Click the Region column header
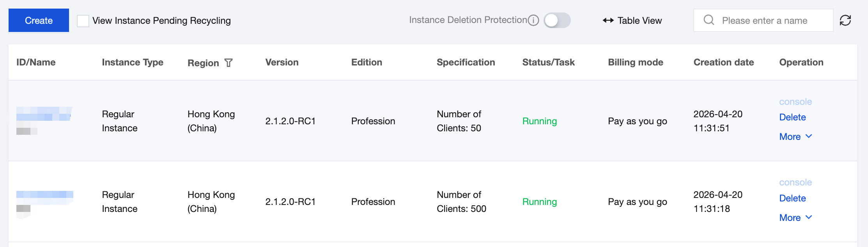868x247 pixels. (203, 63)
